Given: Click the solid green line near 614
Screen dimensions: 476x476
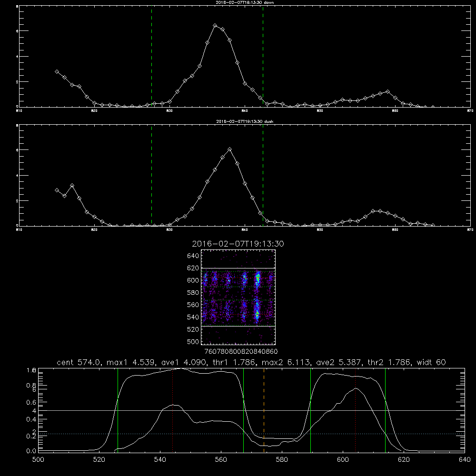Looking at the screenshot, I should (385, 410).
